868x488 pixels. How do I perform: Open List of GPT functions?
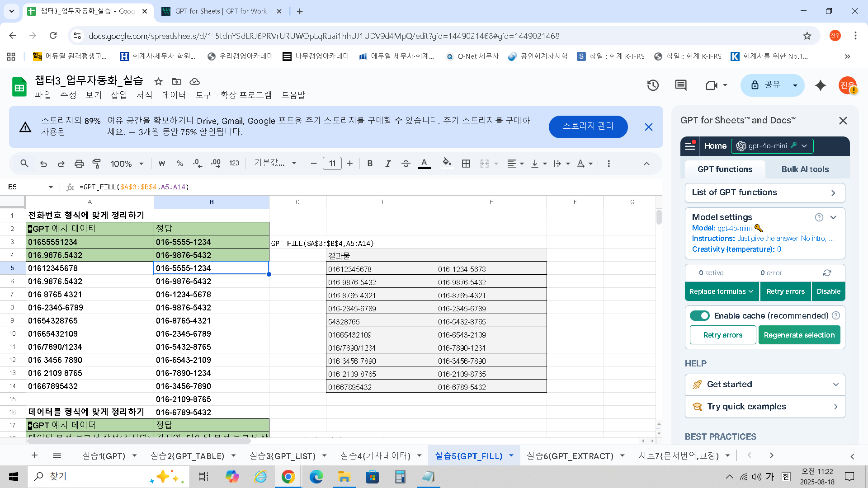click(765, 193)
